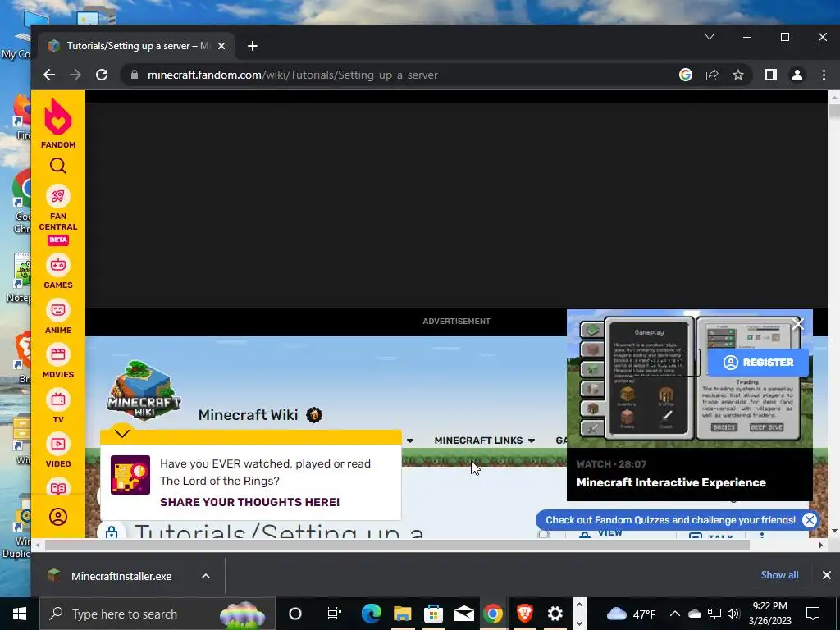840x630 pixels.
Task: Open the Fandom home logo
Action: click(x=58, y=123)
